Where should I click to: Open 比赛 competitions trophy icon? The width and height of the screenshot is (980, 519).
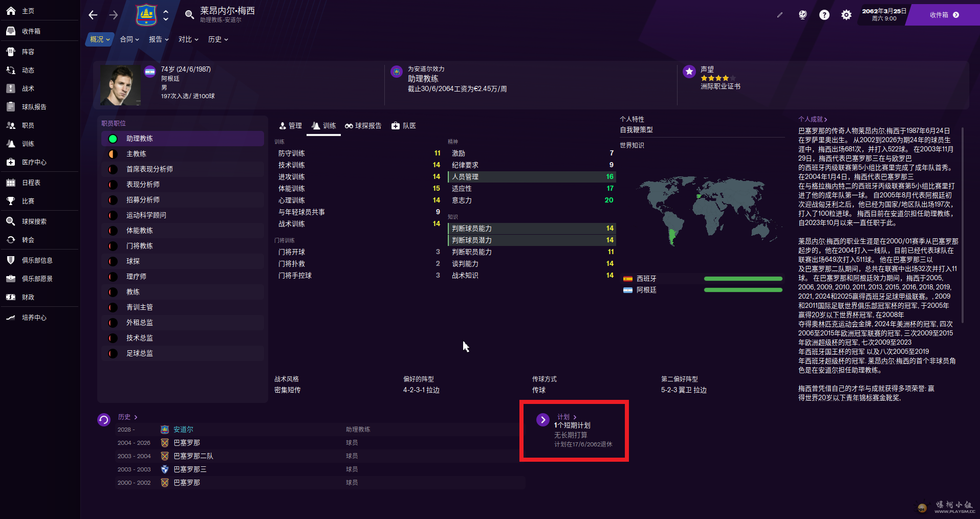pyautogui.click(x=11, y=201)
